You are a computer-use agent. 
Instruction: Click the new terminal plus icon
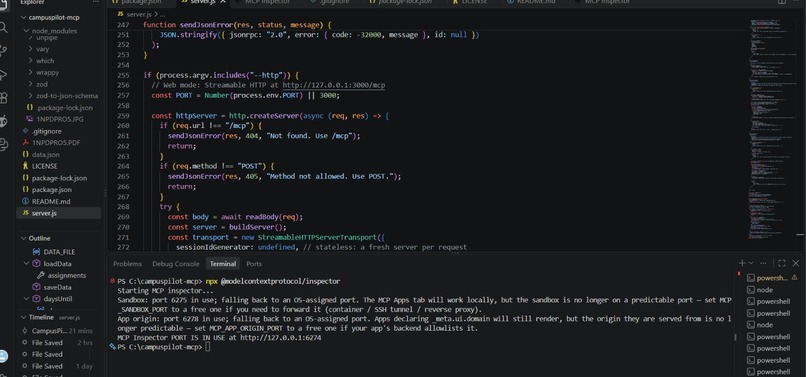tap(742, 263)
